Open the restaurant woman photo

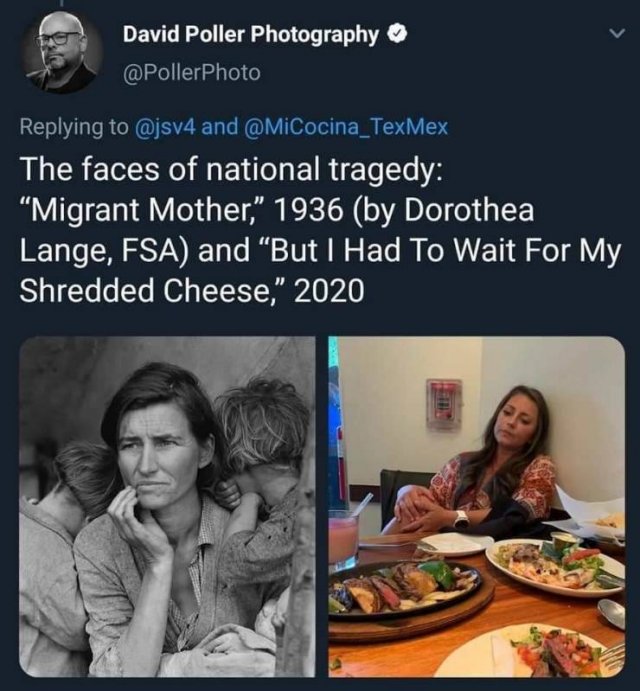476,507
